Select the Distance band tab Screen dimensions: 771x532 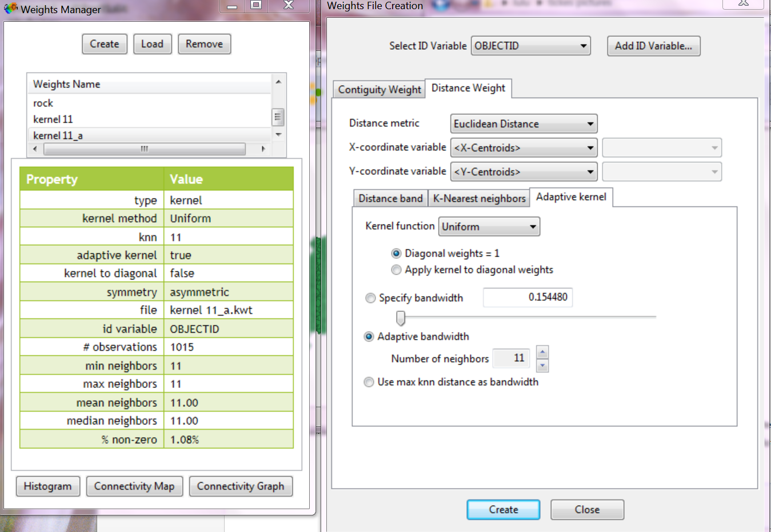click(390, 198)
